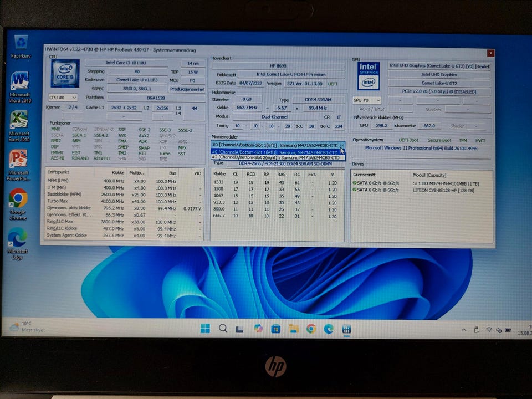The image size is (532, 399).
Task: Open Copilot from the taskbar
Action: tap(258, 329)
